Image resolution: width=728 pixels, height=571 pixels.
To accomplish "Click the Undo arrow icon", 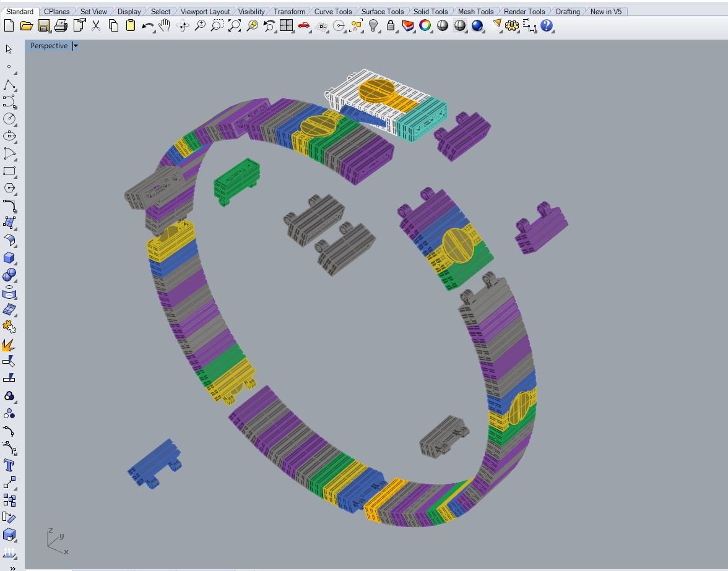I will (147, 25).
